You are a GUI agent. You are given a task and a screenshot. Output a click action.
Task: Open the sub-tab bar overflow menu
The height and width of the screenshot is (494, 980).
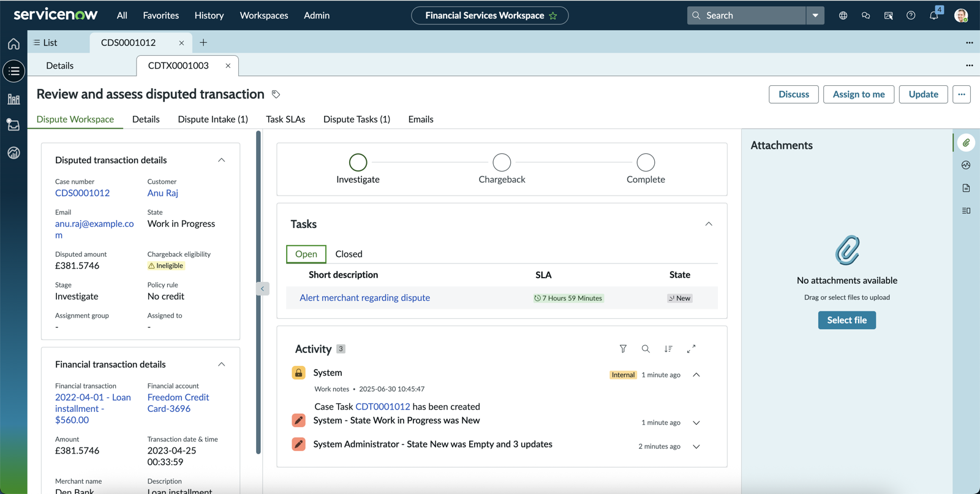(969, 66)
